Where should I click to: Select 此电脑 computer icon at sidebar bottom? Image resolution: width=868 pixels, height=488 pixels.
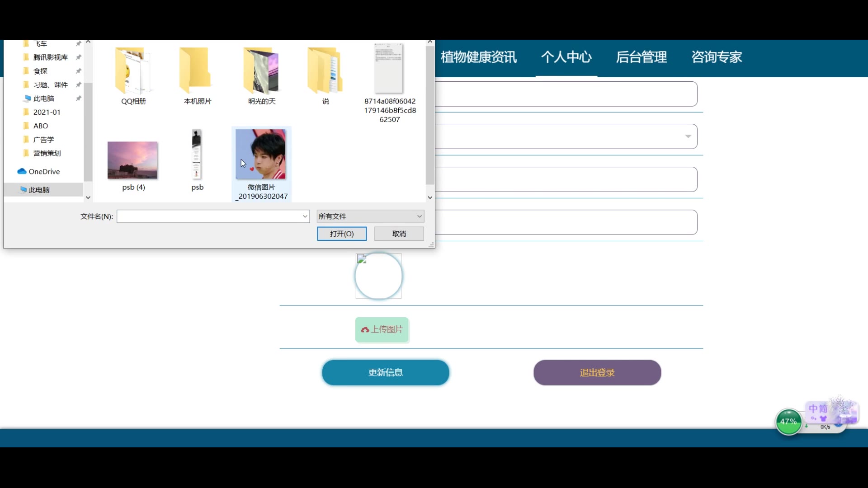point(23,190)
